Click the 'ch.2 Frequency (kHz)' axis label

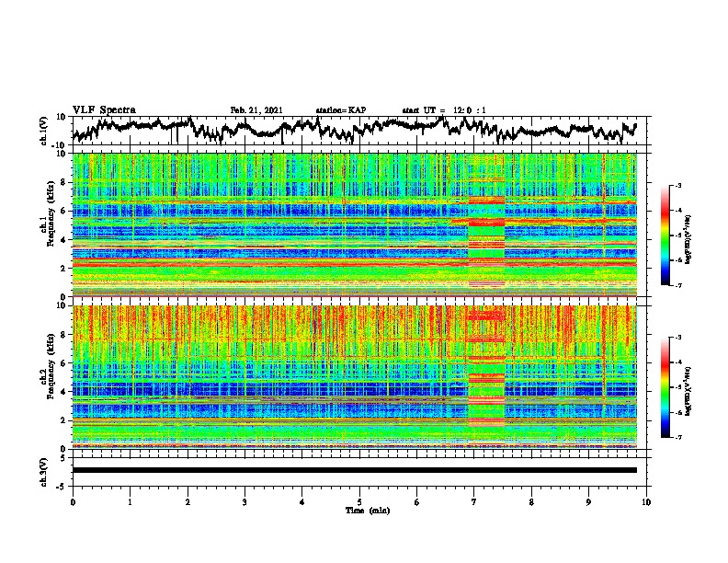[x=47, y=366]
